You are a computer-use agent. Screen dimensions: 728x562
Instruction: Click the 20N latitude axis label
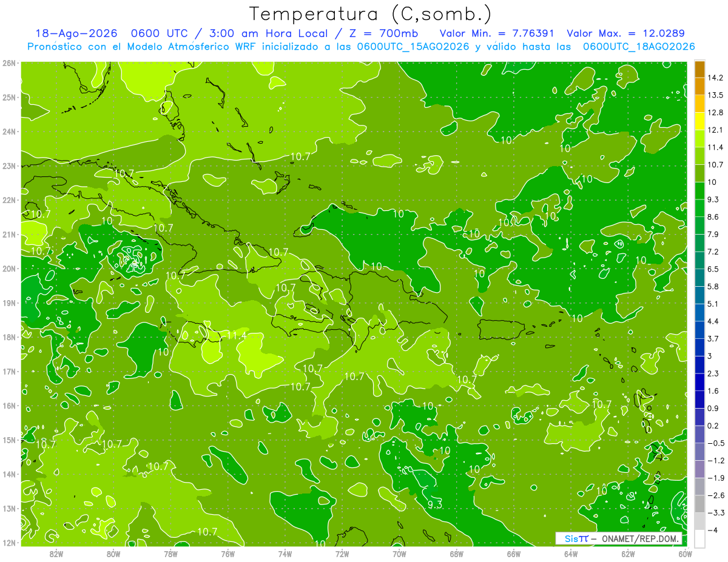(8, 269)
